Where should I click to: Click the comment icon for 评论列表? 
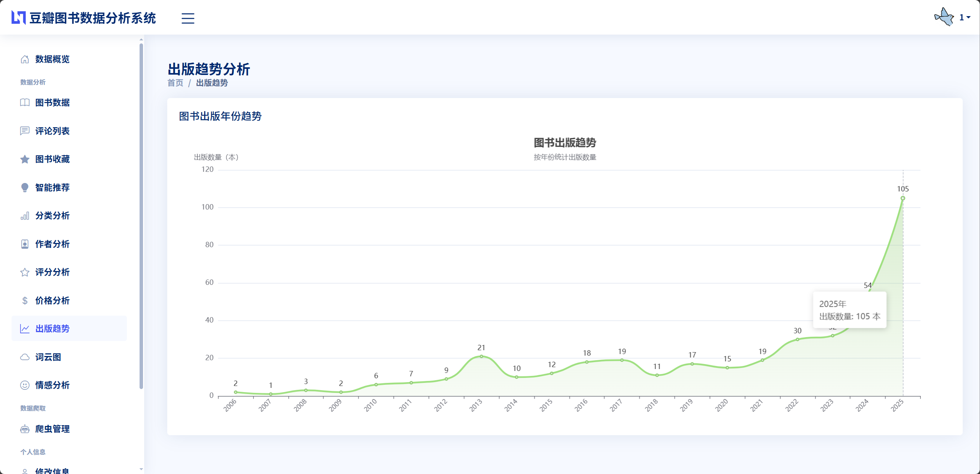[25, 131]
